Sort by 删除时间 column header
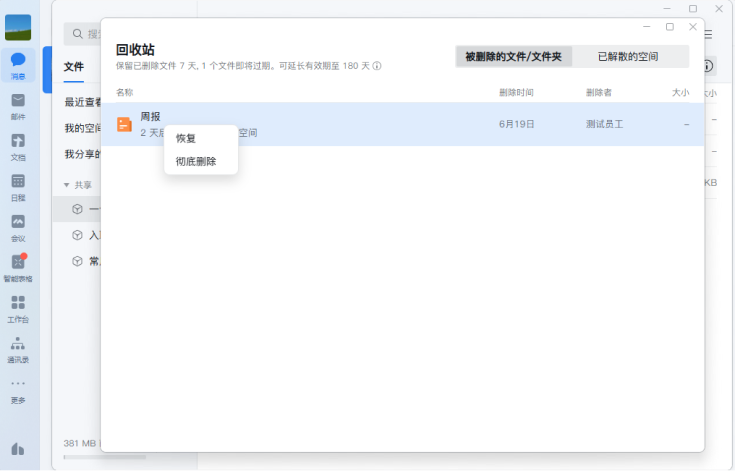This screenshot has height=471, width=735. (516, 92)
